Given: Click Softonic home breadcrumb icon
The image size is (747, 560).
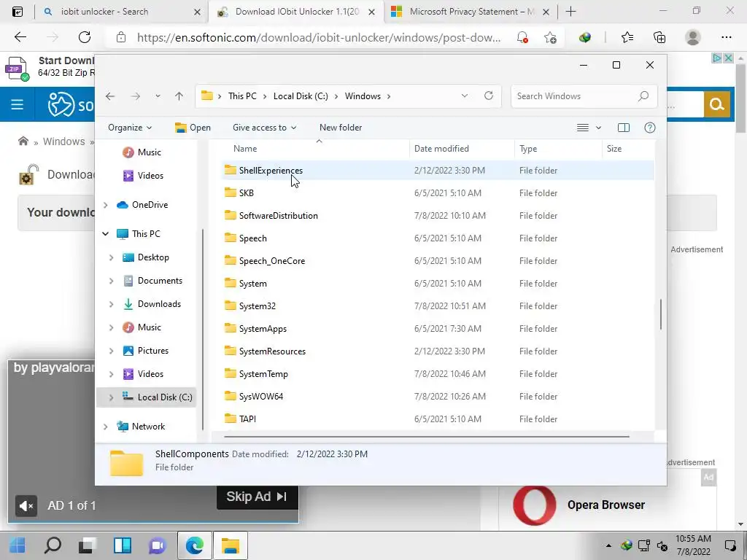Looking at the screenshot, I should coord(23,141).
